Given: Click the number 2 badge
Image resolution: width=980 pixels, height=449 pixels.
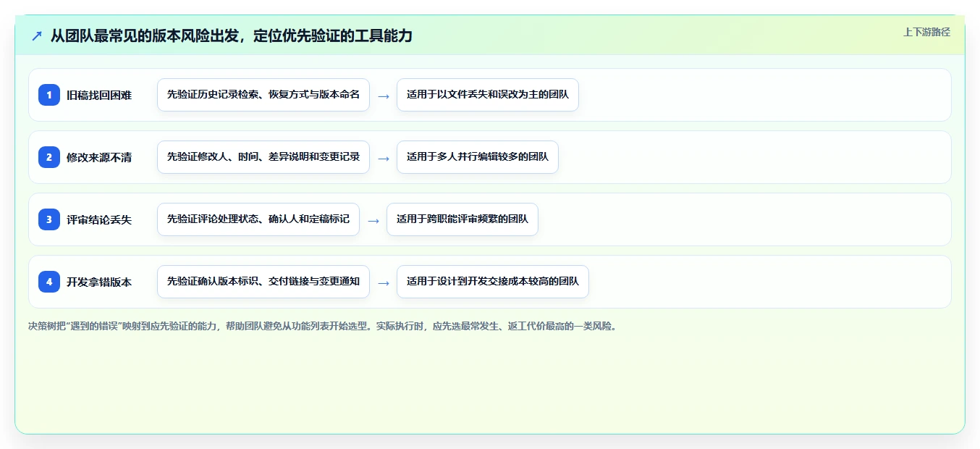Looking at the screenshot, I should [x=49, y=157].
